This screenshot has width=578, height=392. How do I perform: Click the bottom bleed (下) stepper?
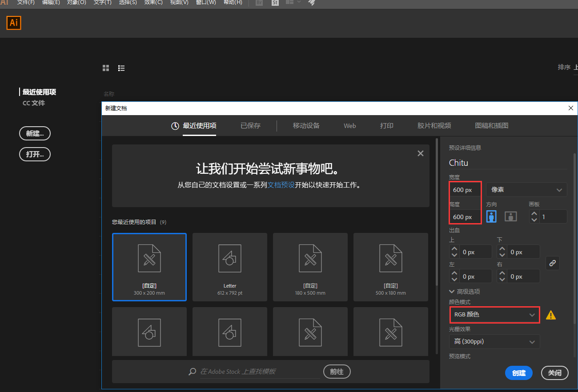pyautogui.click(x=502, y=252)
